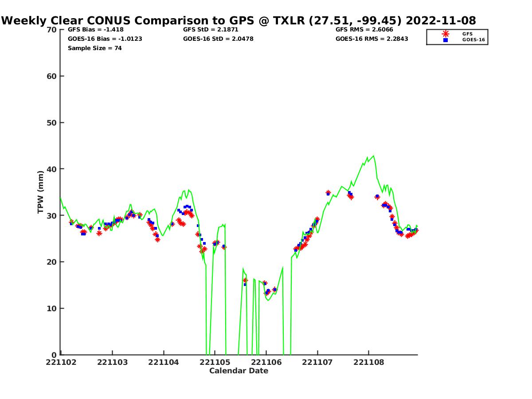Click the GFS Bias = -1.418 text

pyautogui.click(x=95, y=30)
